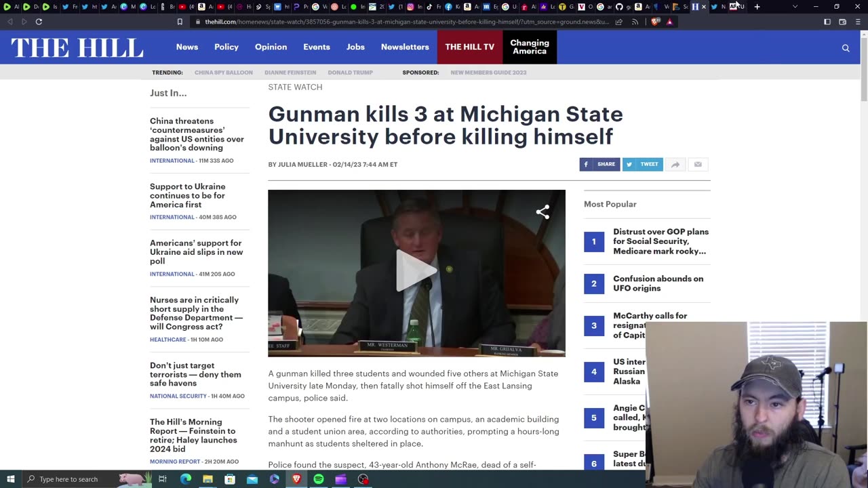Read Americans' support for Ukraine aid poll story
Viewport: 868px width, 488px height.
(x=196, y=251)
